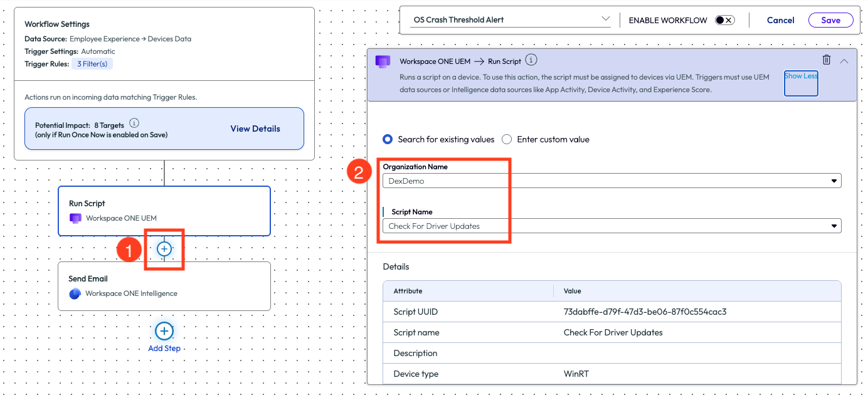Click info icon beside Potential Impact targets
The width and height of the screenshot is (868, 400).
coord(134,124)
